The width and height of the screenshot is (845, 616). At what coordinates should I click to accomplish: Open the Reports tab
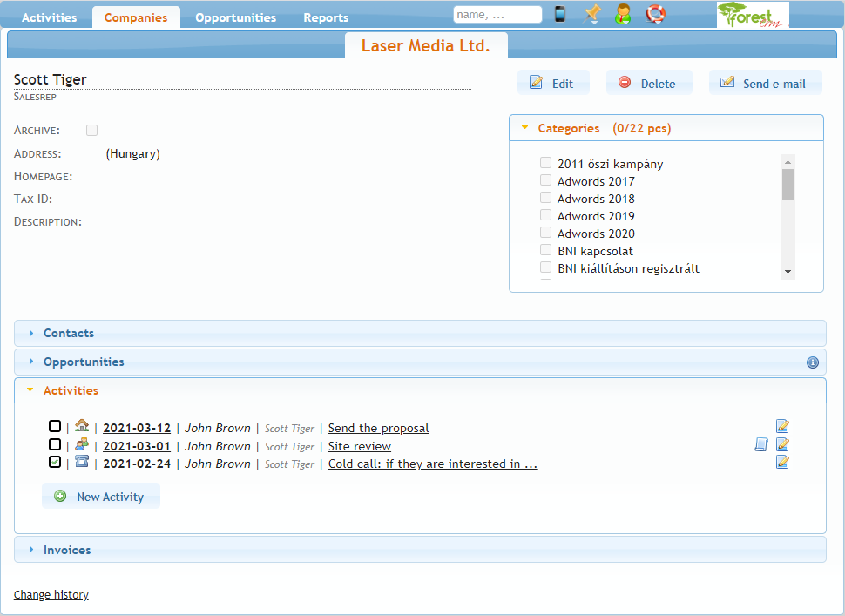[x=326, y=17]
